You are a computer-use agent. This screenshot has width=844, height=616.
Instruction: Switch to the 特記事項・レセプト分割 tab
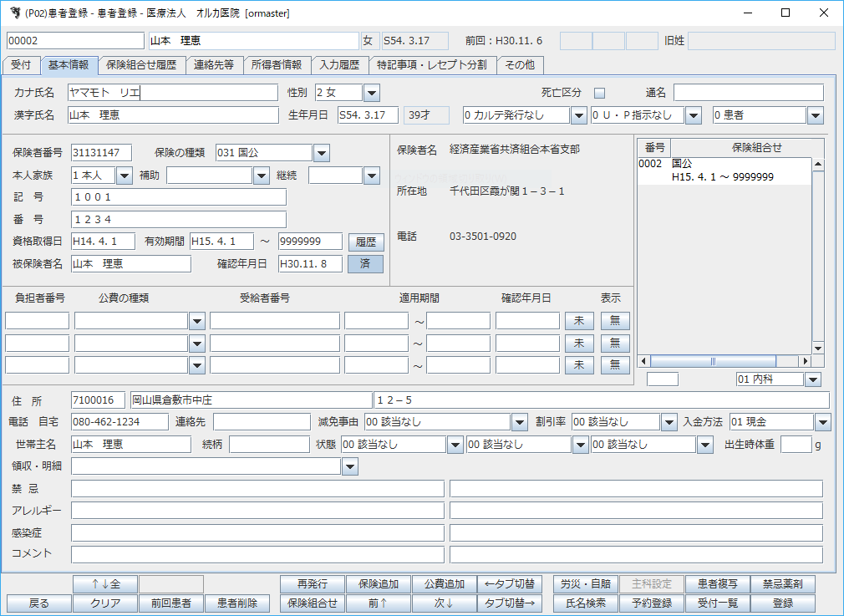432,65
